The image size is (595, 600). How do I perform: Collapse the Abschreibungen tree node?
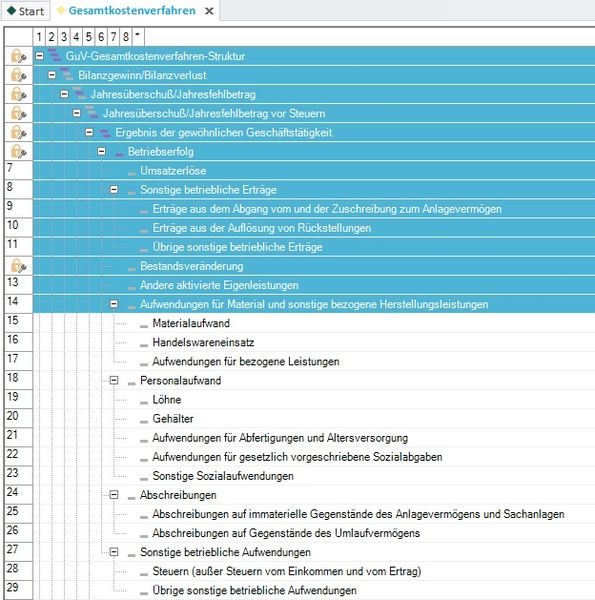114,495
